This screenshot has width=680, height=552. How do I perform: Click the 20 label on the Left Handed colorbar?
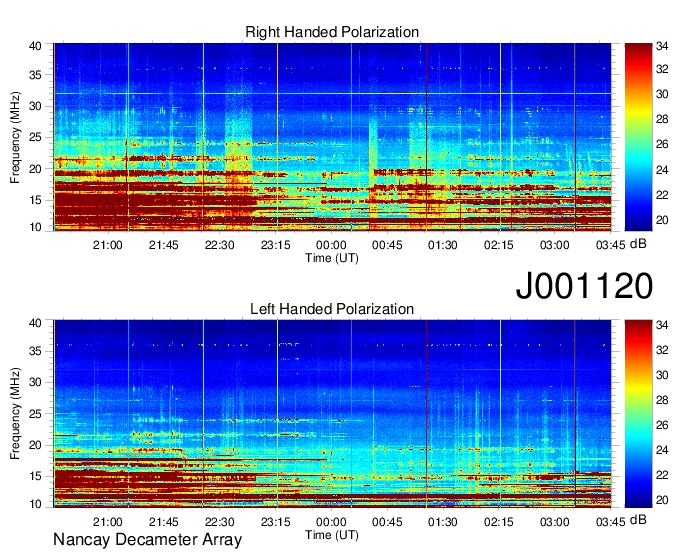click(x=662, y=500)
